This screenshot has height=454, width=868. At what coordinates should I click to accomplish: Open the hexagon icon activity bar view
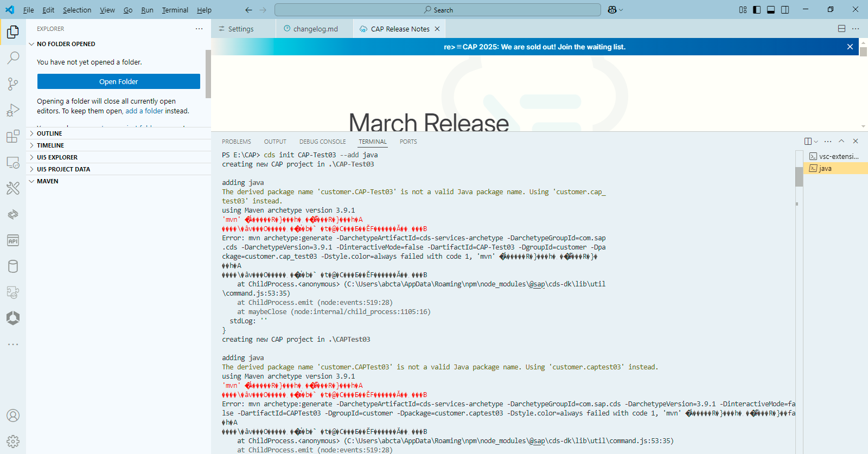(13, 318)
